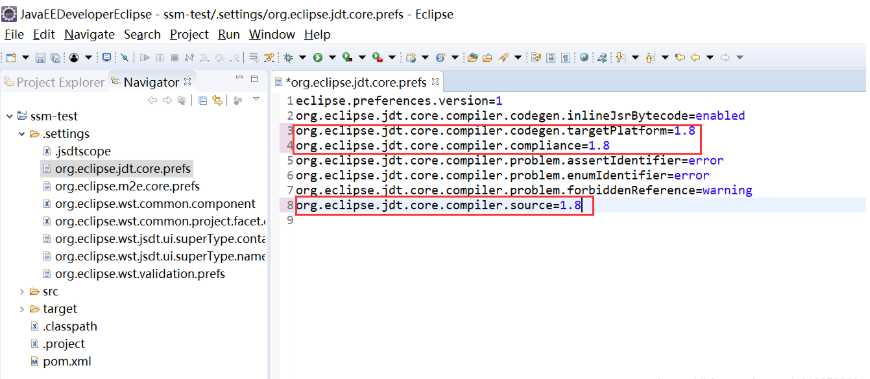This screenshot has height=379, width=870.
Task: Maximize the Navigator panel
Action: [x=254, y=79]
